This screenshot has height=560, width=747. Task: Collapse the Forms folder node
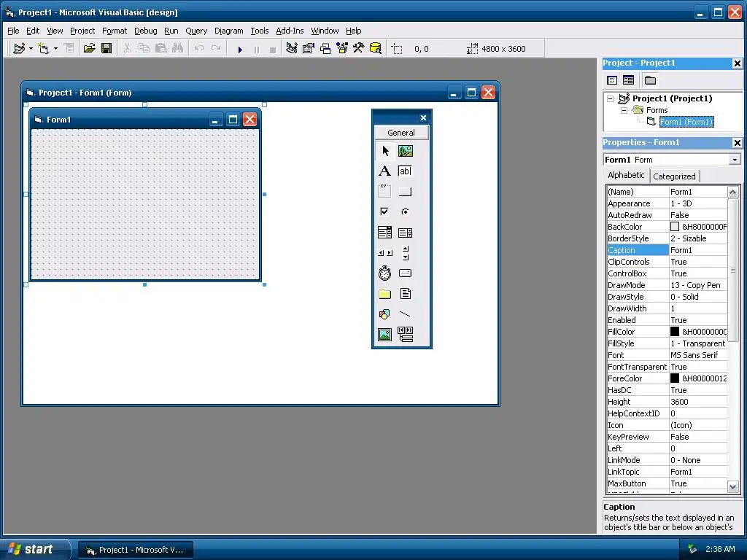(x=624, y=110)
